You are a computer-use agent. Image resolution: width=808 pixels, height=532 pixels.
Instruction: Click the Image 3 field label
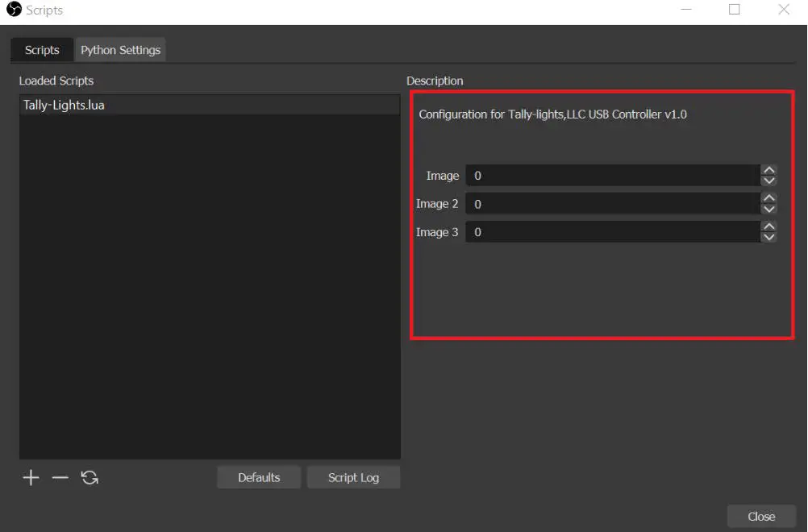[x=437, y=232]
